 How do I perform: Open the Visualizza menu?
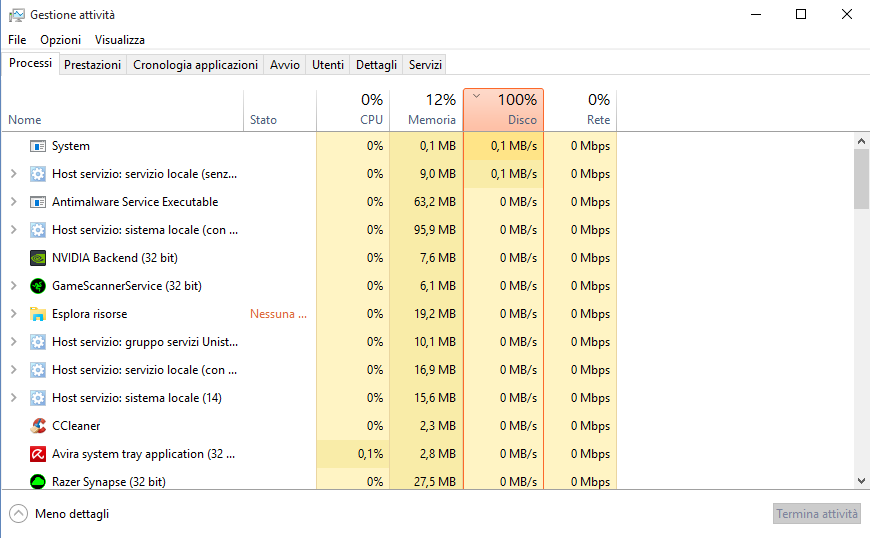[x=120, y=40]
